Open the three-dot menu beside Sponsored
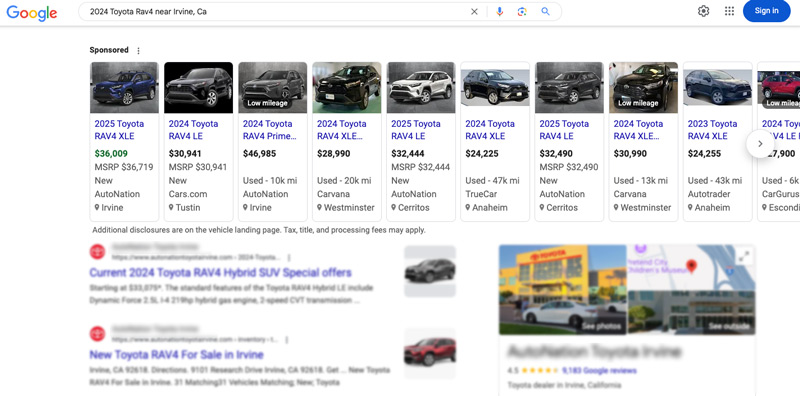This screenshot has height=396, width=800. 138,51
